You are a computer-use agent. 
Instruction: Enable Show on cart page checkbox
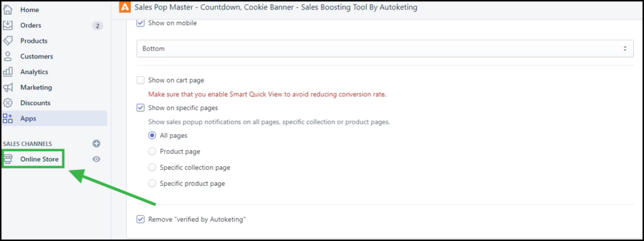tap(140, 80)
